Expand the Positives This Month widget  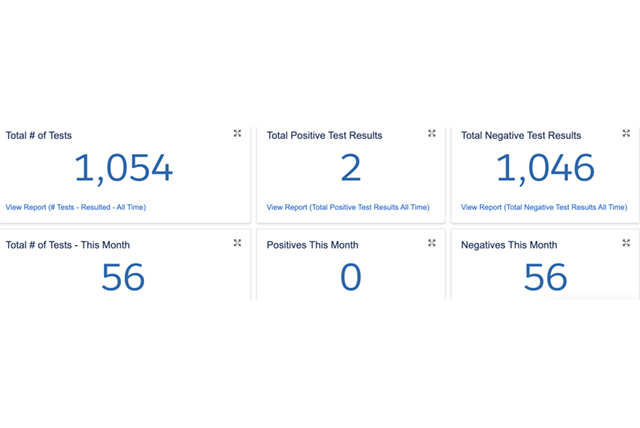(432, 243)
